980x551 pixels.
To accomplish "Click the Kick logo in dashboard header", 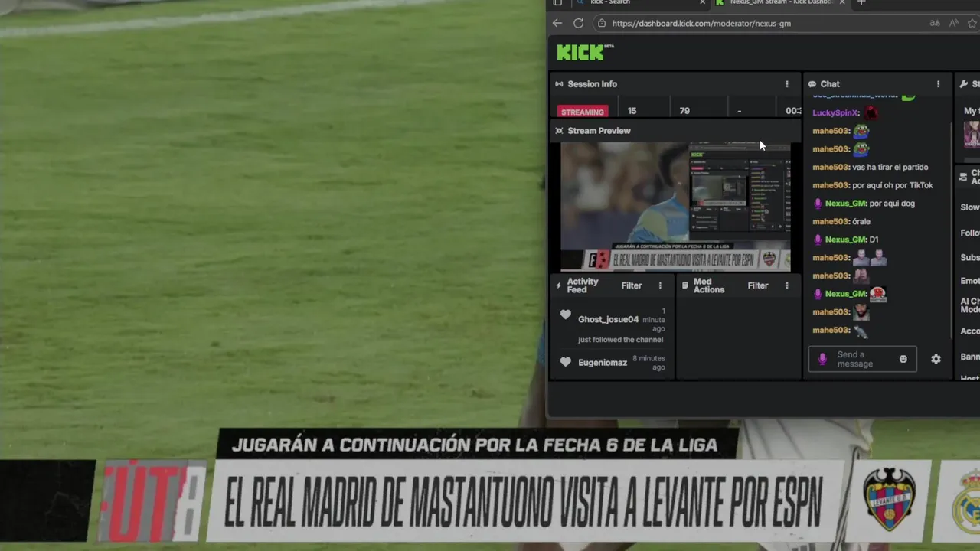I will 585,52.
